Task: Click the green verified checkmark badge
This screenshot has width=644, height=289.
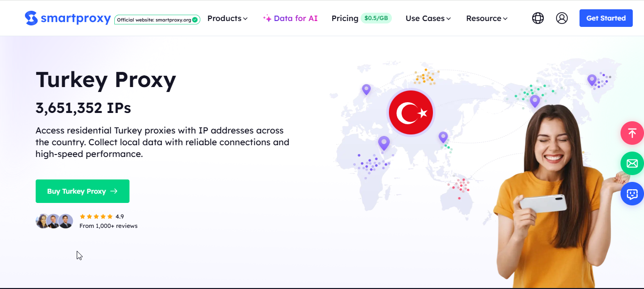Action: [195, 20]
